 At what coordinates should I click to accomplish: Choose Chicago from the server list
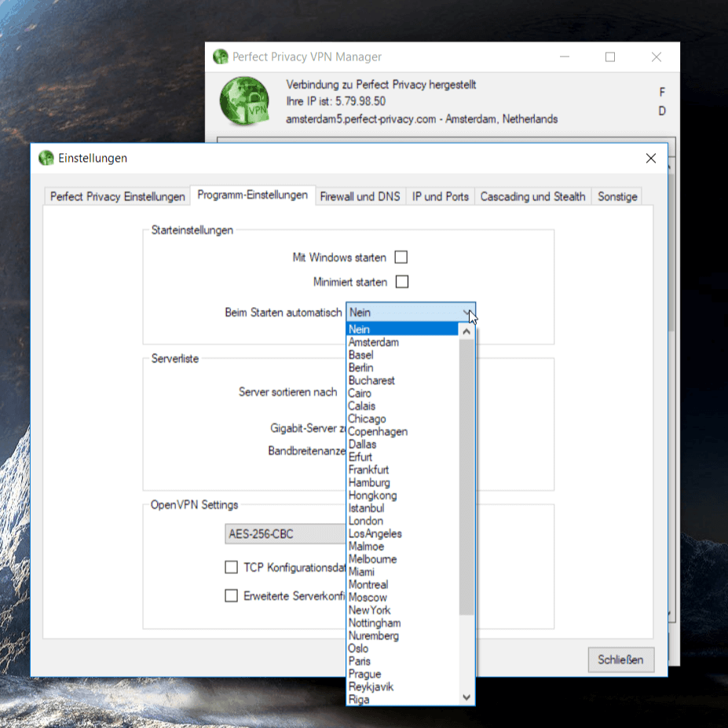(403, 419)
